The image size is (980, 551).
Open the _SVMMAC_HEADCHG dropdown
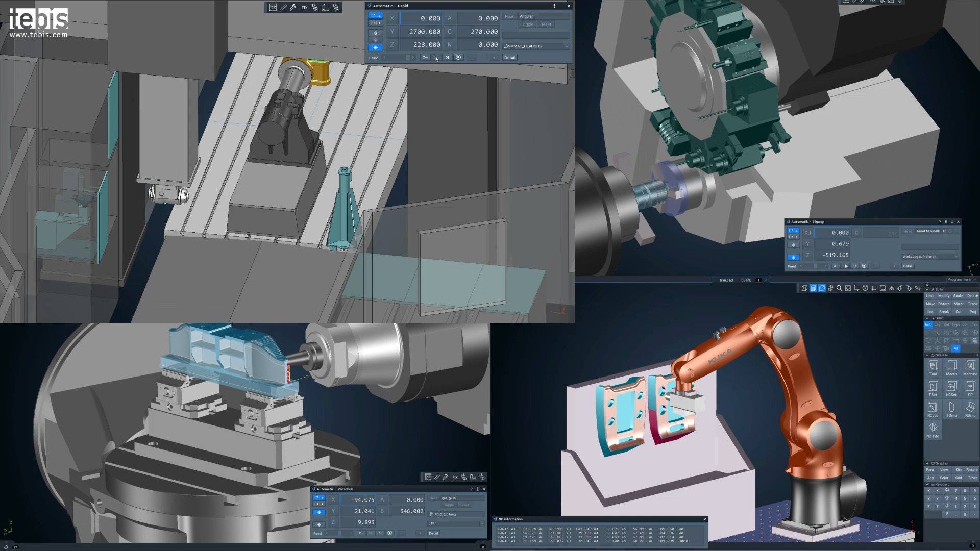536,46
